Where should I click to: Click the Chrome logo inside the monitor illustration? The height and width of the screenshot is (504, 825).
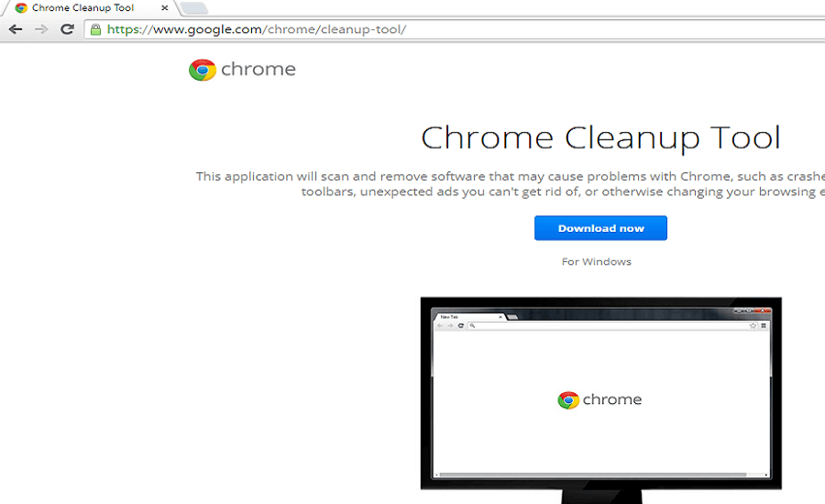coord(568,400)
